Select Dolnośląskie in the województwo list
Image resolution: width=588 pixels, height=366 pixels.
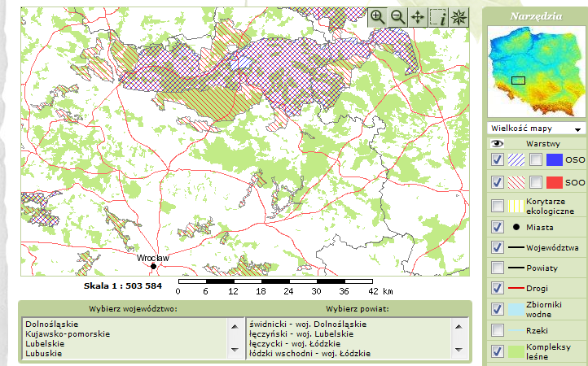52,324
